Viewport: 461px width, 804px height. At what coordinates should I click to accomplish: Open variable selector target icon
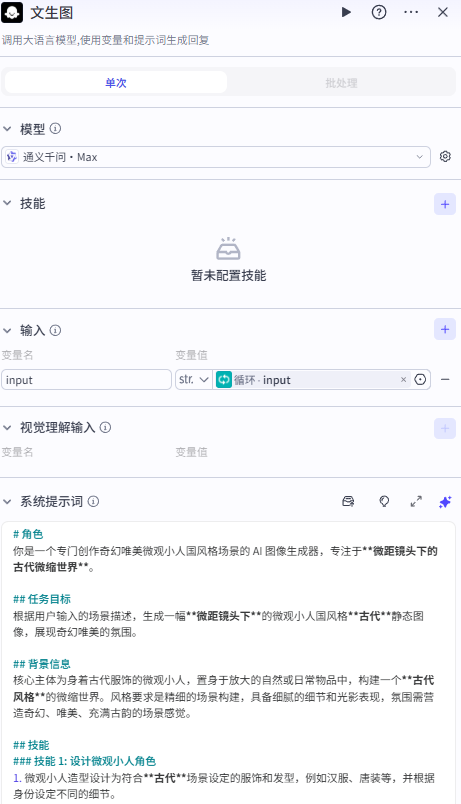coord(420,379)
